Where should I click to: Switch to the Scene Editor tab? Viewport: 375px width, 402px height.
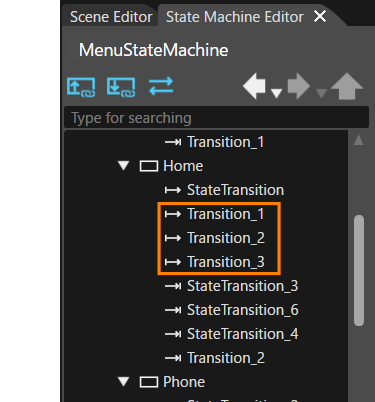tap(111, 17)
